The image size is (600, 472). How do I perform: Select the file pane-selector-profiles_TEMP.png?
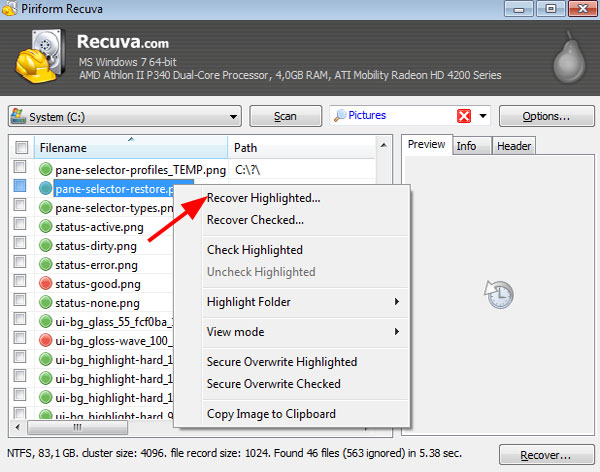[x=140, y=170]
